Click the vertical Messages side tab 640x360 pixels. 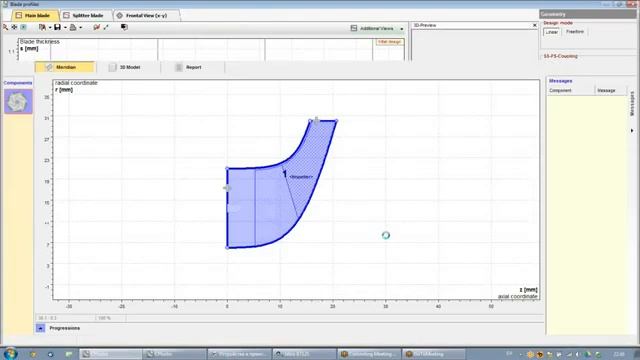click(632, 103)
